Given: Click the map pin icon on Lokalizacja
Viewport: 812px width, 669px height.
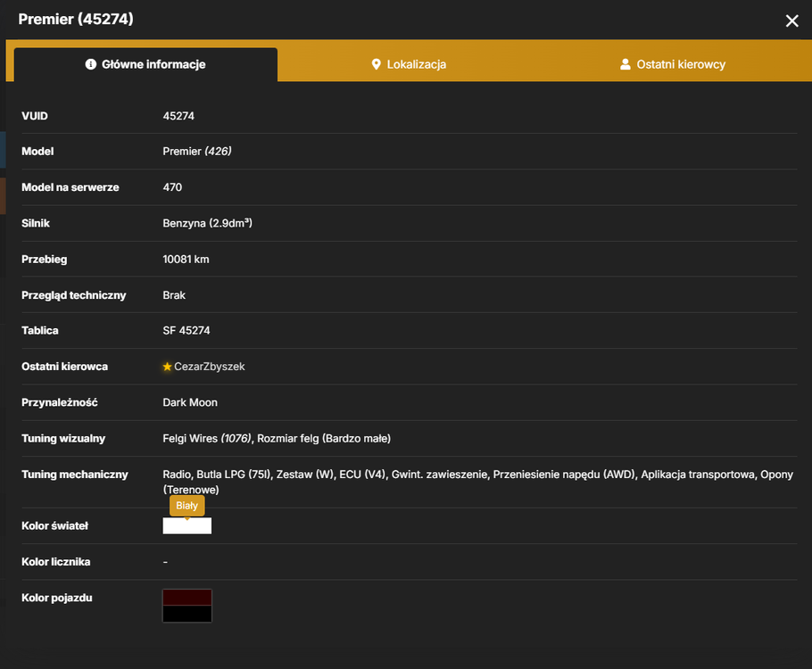Looking at the screenshot, I should [377, 64].
